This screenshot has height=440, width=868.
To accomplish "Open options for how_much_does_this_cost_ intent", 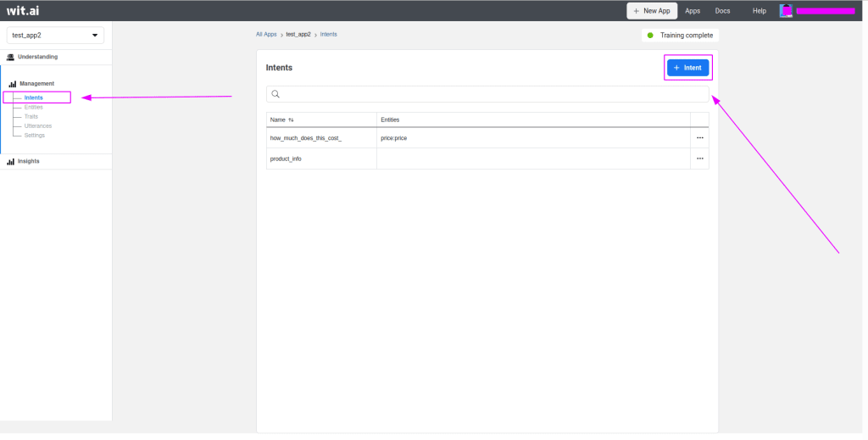I will (699, 138).
